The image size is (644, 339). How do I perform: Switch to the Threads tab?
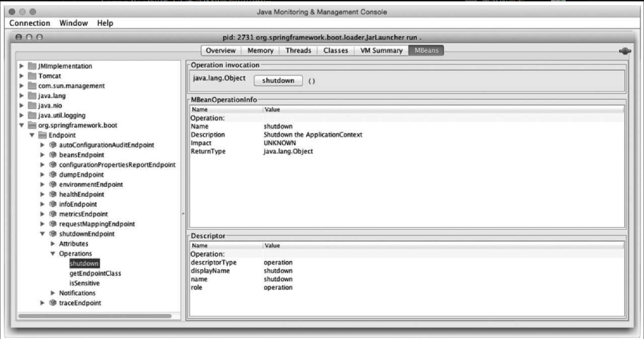coord(298,50)
